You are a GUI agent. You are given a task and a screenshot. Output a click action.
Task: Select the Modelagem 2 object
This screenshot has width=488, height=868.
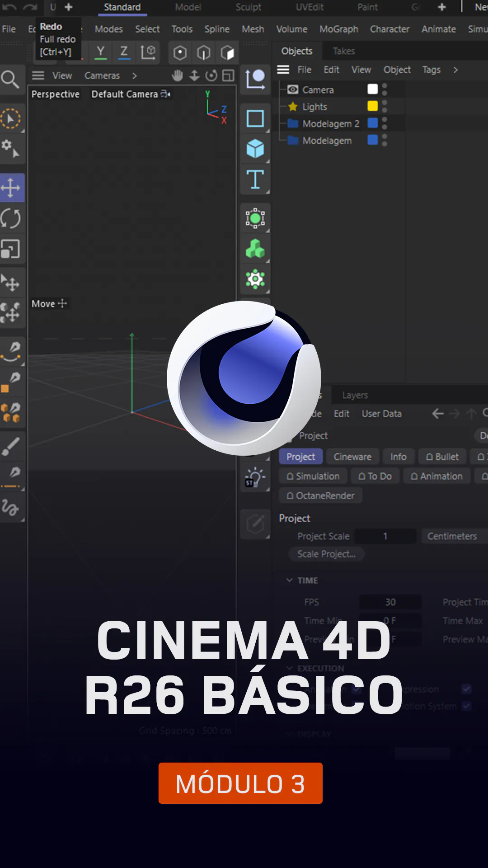[x=331, y=123]
